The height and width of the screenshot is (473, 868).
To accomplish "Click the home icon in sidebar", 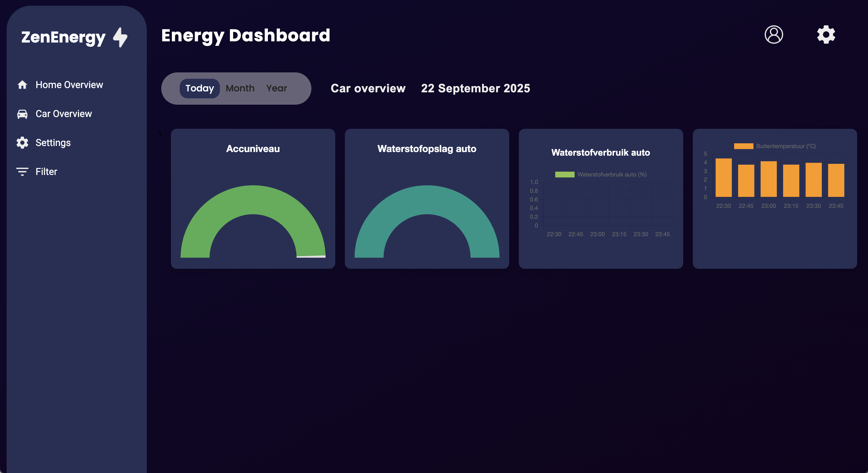I will pyautogui.click(x=22, y=85).
